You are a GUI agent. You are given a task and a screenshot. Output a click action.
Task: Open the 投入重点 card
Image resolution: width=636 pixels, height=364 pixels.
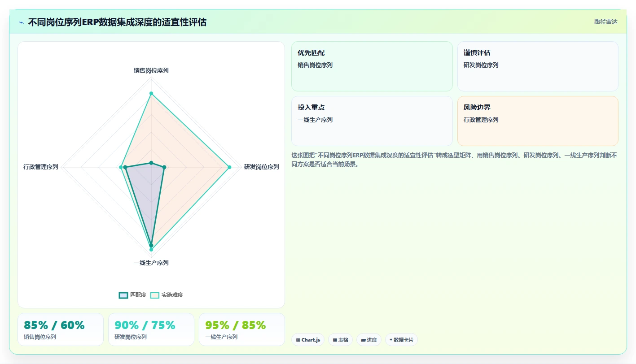[x=372, y=121]
